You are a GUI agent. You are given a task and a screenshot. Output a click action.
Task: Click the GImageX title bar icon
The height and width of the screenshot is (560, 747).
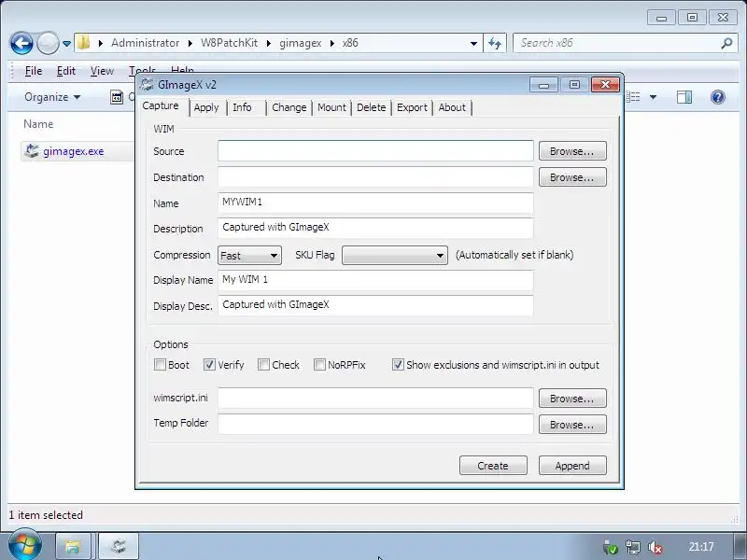(x=147, y=84)
